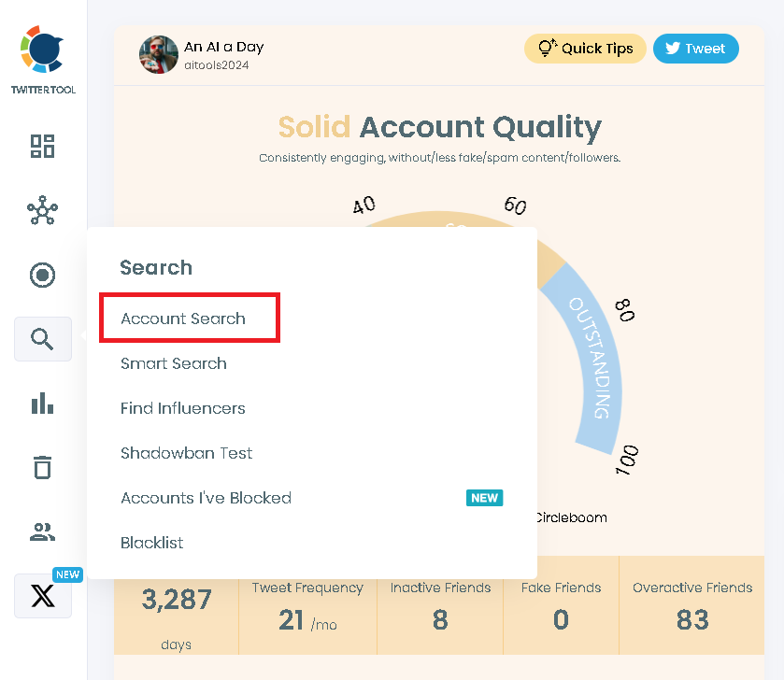Open Accounts I've Blocked
The height and width of the screenshot is (680, 784).
pyautogui.click(x=206, y=498)
